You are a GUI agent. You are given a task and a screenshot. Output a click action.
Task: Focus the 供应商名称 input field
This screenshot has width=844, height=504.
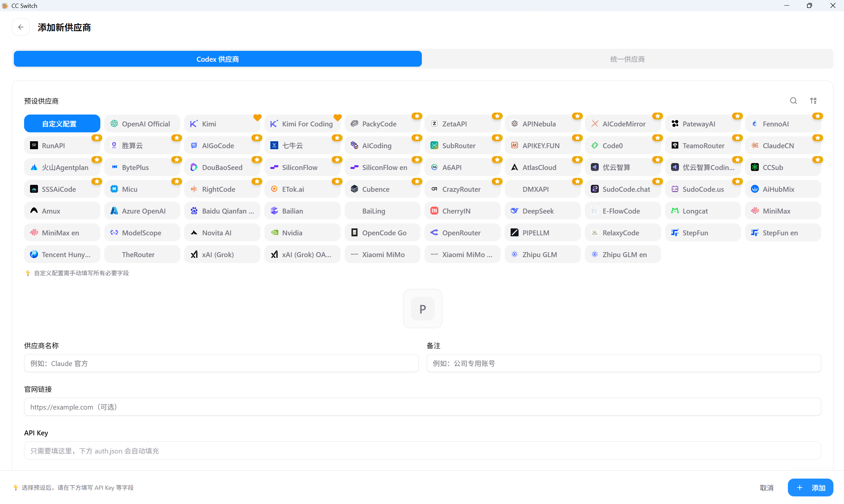pos(221,363)
